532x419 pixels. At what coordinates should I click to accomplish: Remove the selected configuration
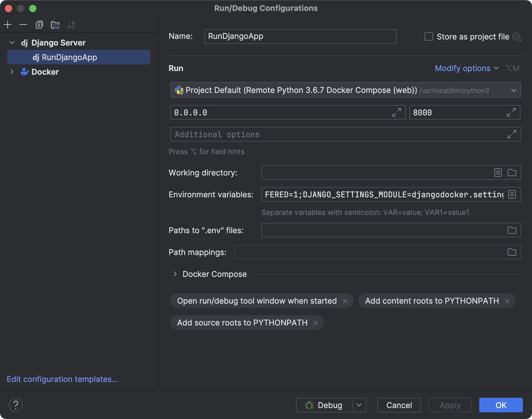click(23, 25)
